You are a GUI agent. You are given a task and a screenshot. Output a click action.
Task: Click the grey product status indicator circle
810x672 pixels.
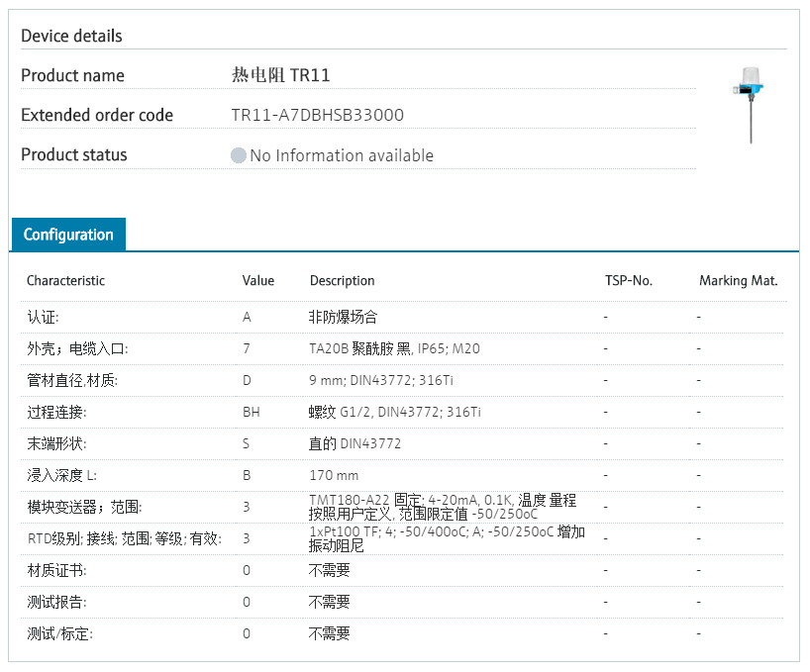[238, 155]
